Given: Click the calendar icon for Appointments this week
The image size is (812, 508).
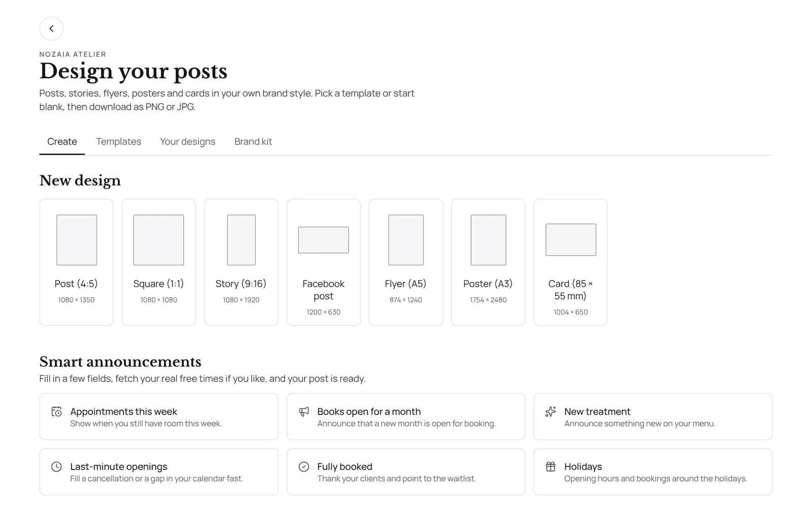Looking at the screenshot, I should [57, 411].
